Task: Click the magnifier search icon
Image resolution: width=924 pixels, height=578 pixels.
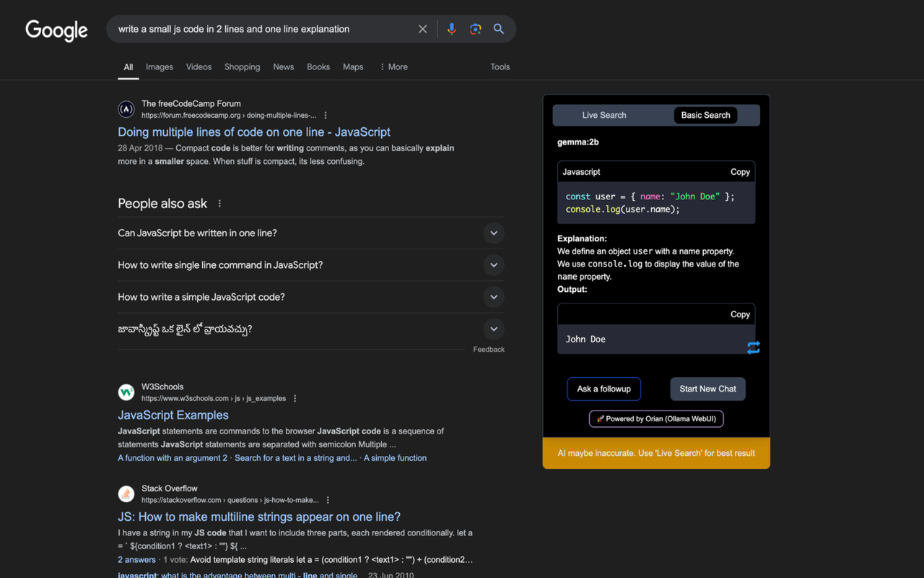Action: pos(499,29)
